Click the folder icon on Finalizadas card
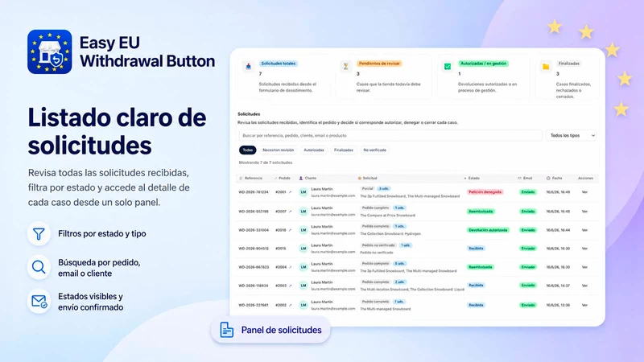Image resolution: width=644 pixels, height=362 pixels. coord(546,67)
